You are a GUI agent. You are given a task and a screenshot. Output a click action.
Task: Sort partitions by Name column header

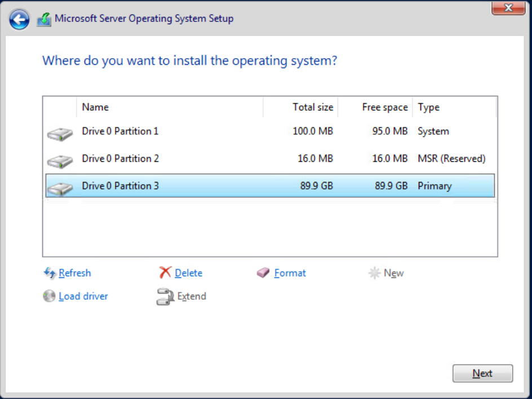click(x=169, y=107)
